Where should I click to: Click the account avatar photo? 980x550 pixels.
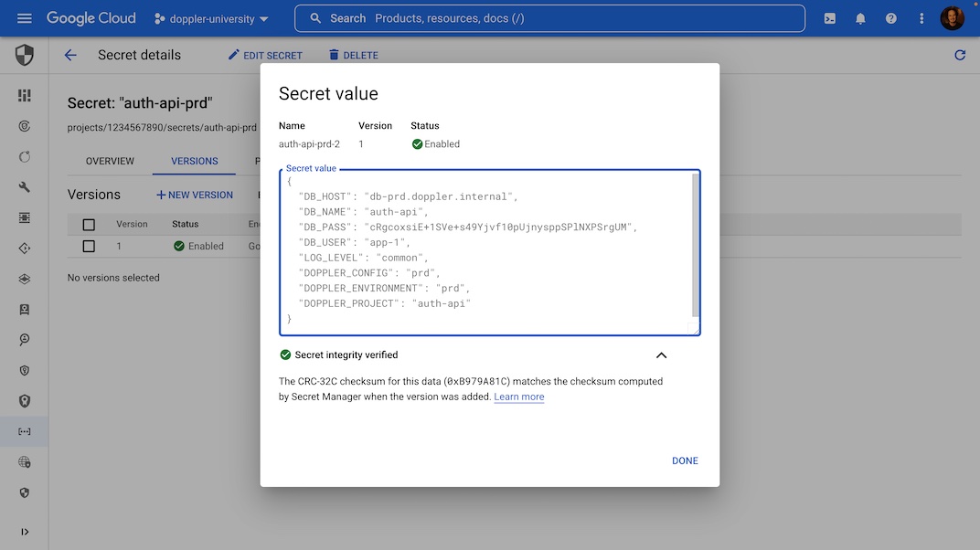[x=952, y=17]
